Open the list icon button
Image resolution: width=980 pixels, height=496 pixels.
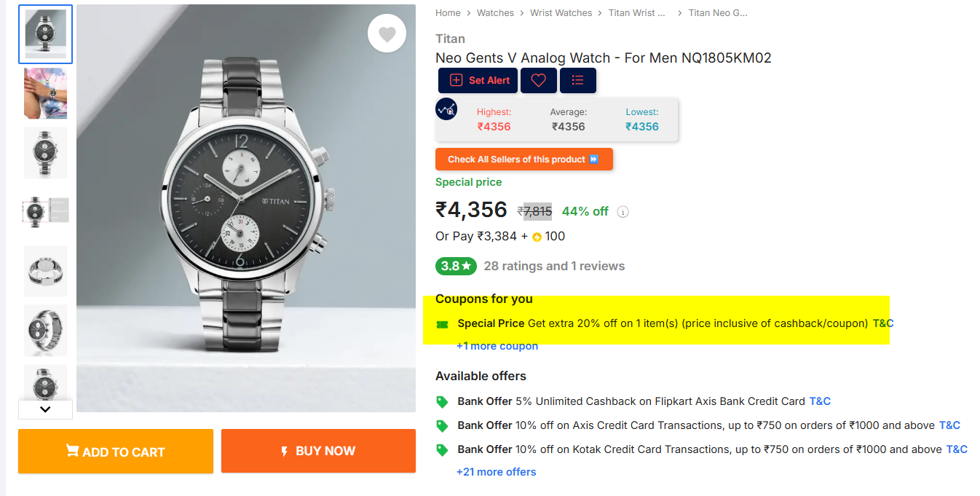[578, 80]
